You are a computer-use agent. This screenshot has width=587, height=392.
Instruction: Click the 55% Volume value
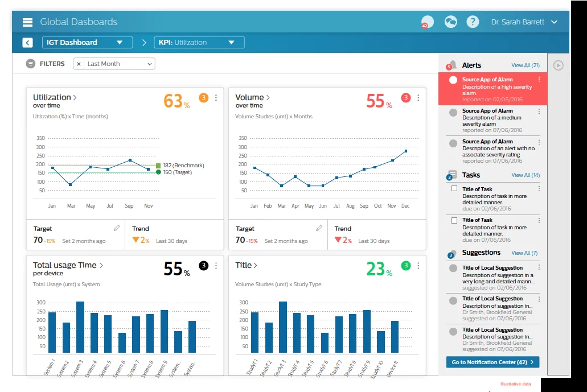[379, 101]
